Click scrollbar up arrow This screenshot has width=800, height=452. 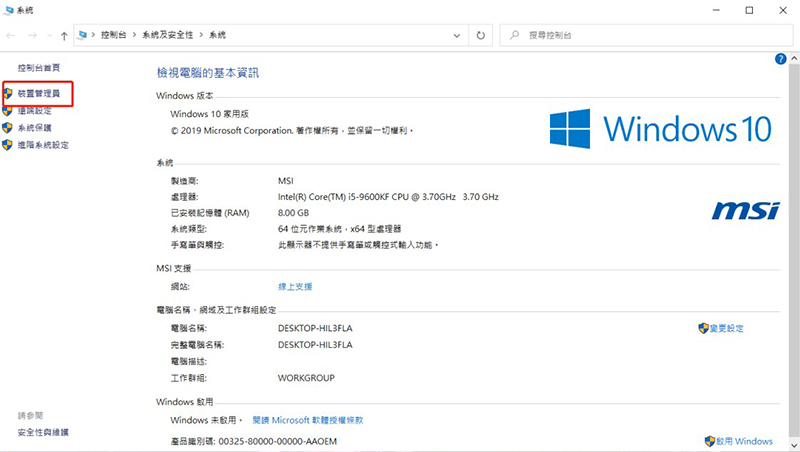coord(794,58)
